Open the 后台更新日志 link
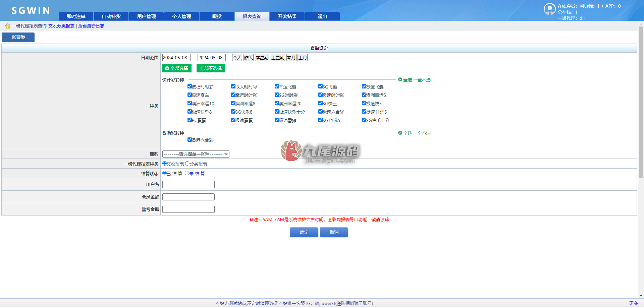Image resolution: width=644 pixels, height=308 pixels. click(91, 26)
